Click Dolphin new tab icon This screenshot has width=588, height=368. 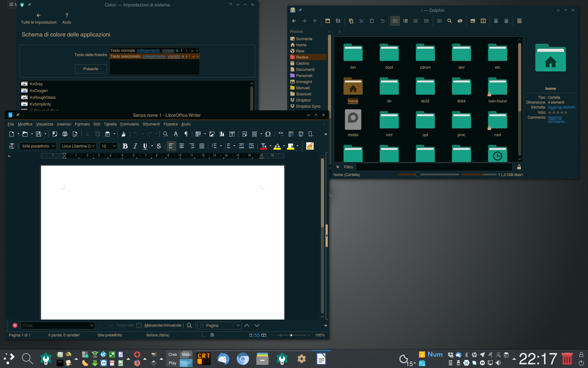pos(328,21)
